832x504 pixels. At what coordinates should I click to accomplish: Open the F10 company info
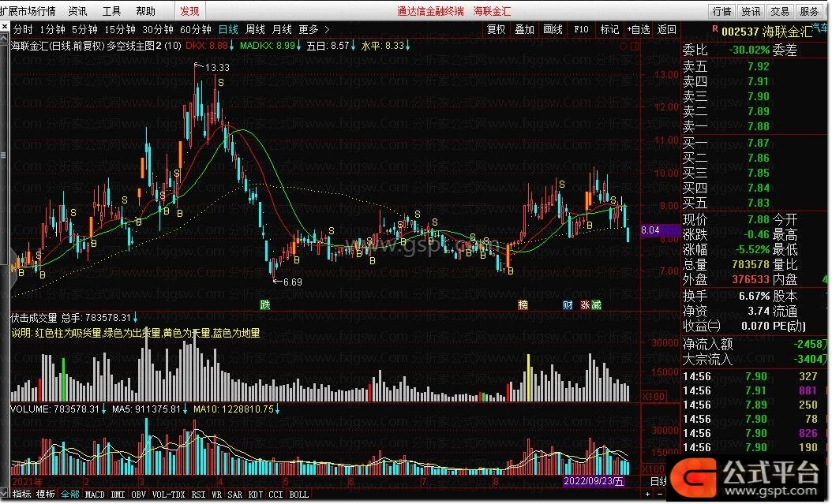point(581,30)
